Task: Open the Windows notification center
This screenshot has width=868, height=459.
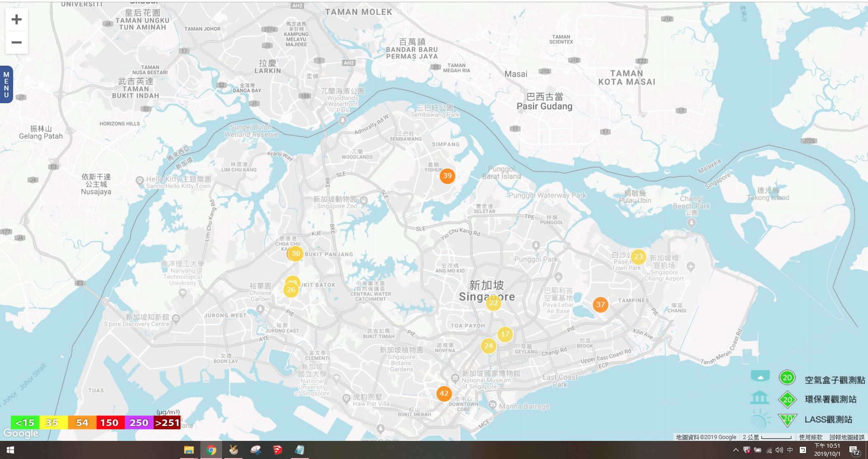Action: coord(854,450)
